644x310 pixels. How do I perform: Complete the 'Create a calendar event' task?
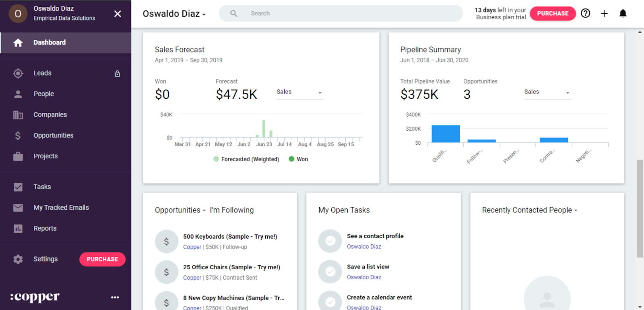(x=330, y=302)
